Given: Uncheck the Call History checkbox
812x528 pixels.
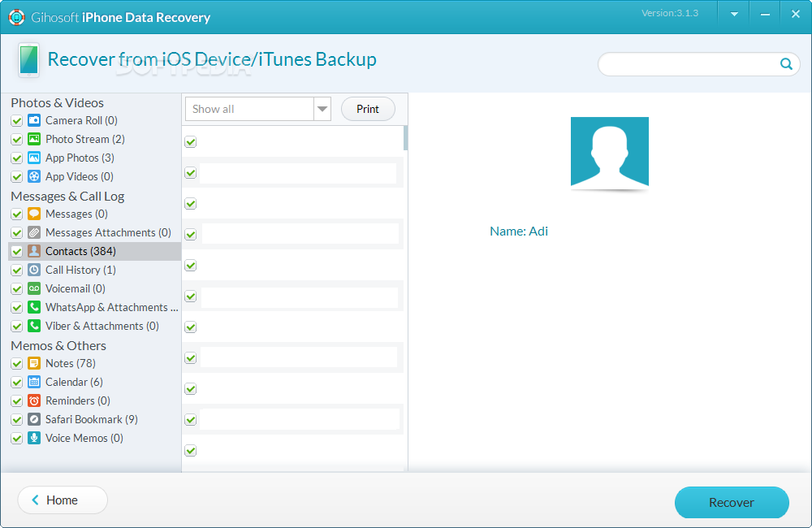Looking at the screenshot, I should pyautogui.click(x=16, y=270).
